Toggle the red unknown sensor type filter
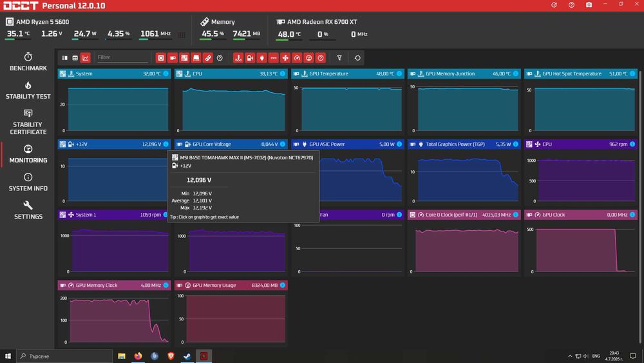The image size is (644, 363). pos(321,58)
